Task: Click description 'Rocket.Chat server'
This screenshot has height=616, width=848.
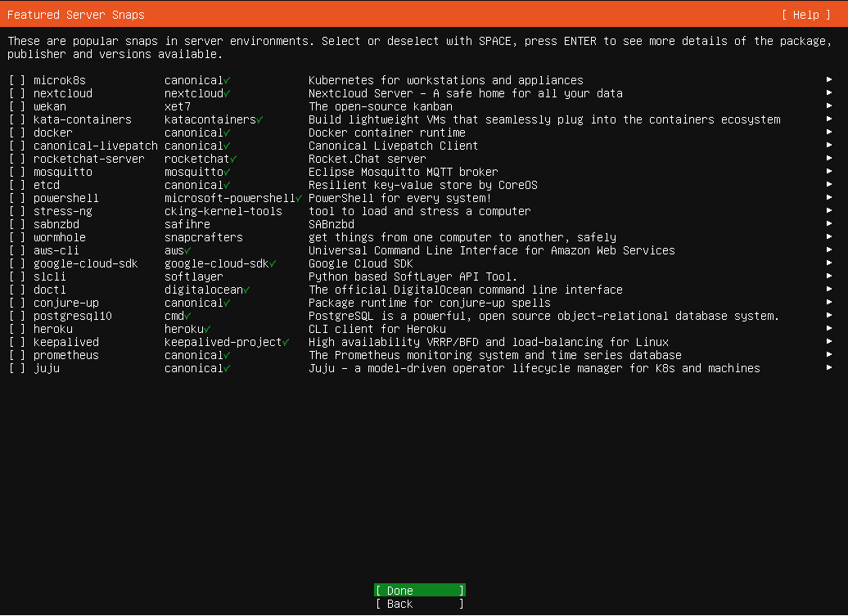Action: coord(368,159)
